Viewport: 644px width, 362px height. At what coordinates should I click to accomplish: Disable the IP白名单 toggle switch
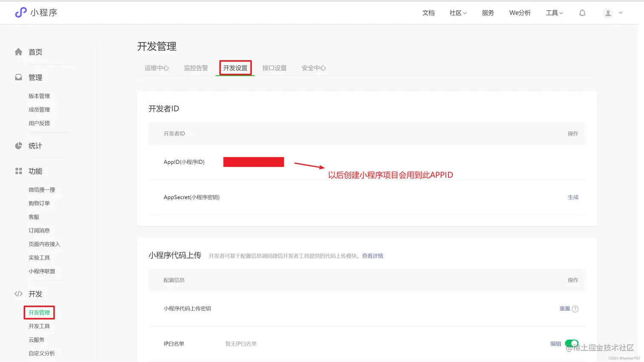coord(572,344)
